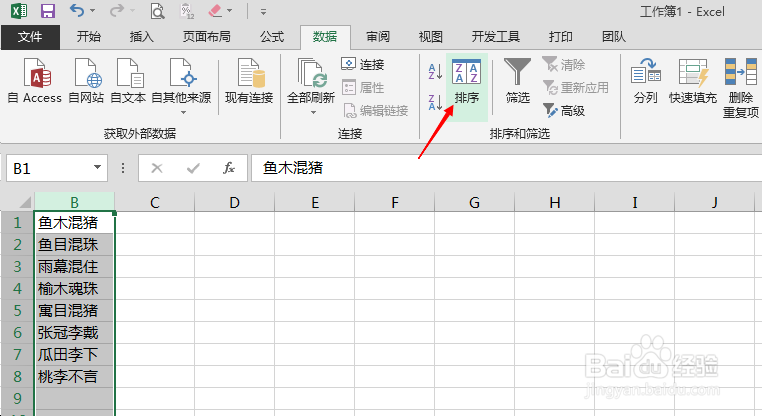
Task: Import data from text file 自文本
Action: click(x=128, y=80)
